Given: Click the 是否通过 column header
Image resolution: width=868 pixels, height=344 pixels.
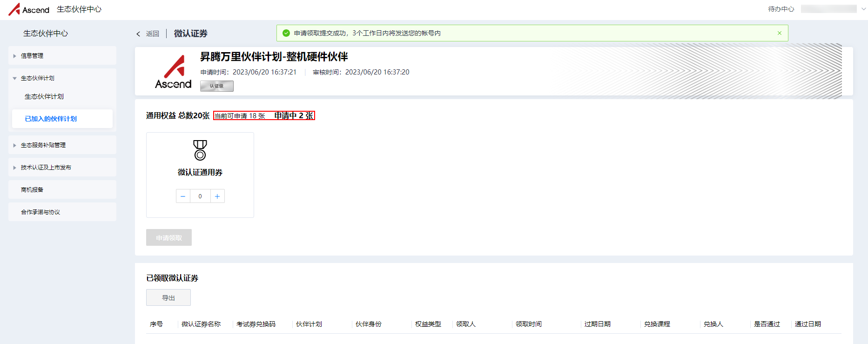Looking at the screenshot, I should tap(767, 324).
